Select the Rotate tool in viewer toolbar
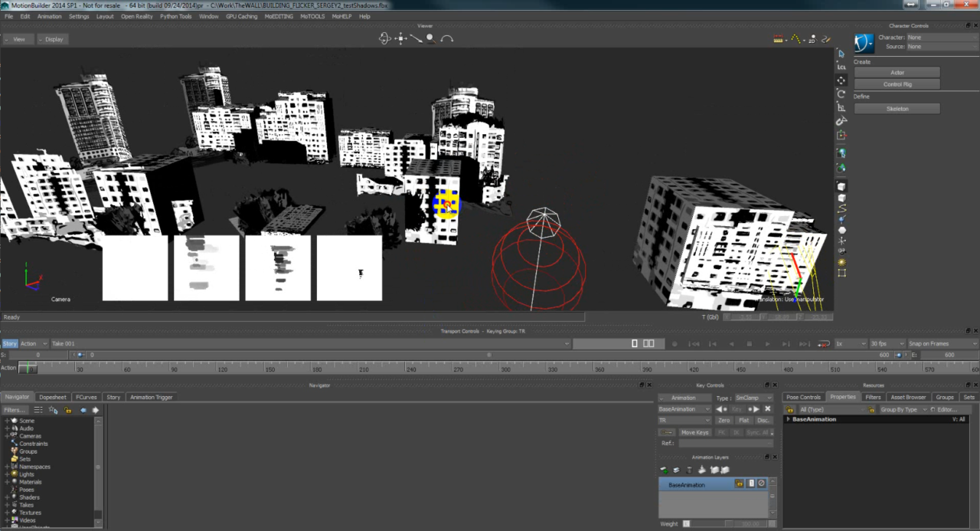This screenshot has width=980, height=531. point(841,93)
